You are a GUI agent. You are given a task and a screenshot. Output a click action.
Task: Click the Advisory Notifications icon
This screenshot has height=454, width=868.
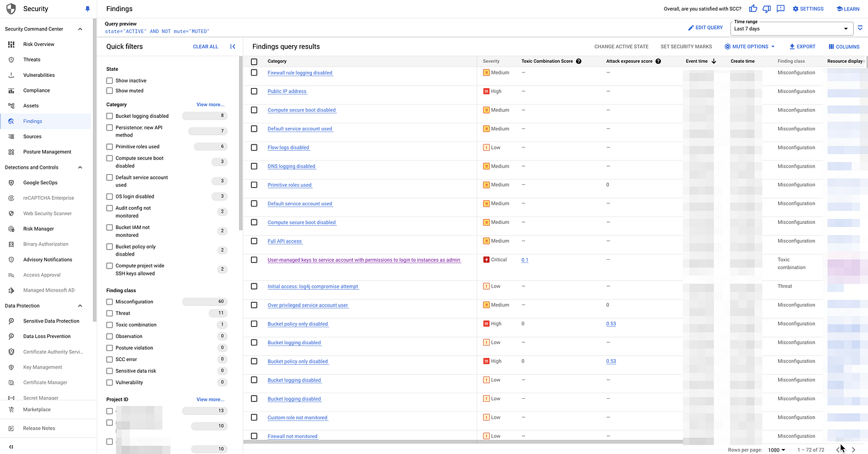pyautogui.click(x=11, y=260)
